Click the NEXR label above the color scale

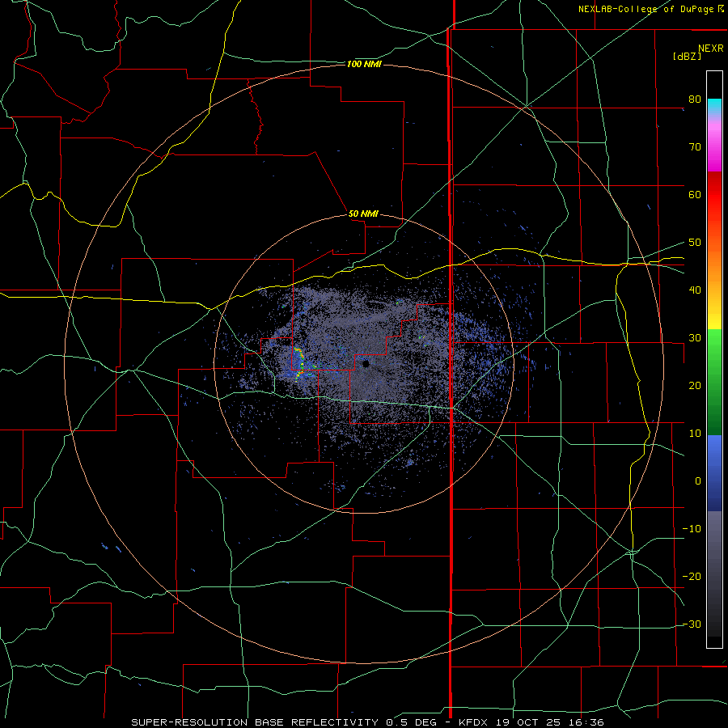pos(710,49)
